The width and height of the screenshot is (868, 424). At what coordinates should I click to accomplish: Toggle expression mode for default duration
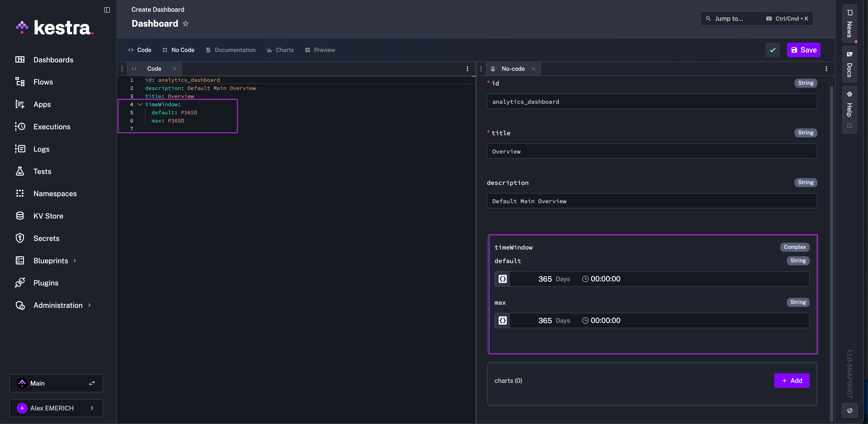[x=502, y=279]
